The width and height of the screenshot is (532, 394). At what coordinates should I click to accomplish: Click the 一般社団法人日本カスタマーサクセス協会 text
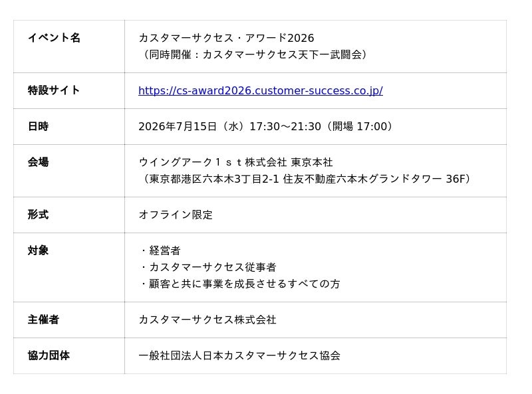coord(239,355)
